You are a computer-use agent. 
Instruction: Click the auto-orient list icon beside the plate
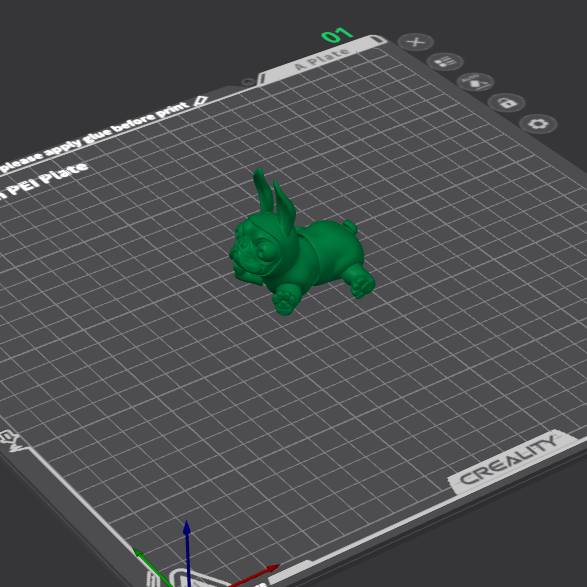[445, 62]
